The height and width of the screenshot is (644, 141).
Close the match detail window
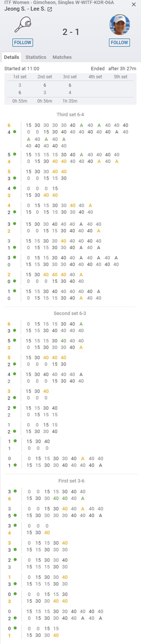point(134,5)
